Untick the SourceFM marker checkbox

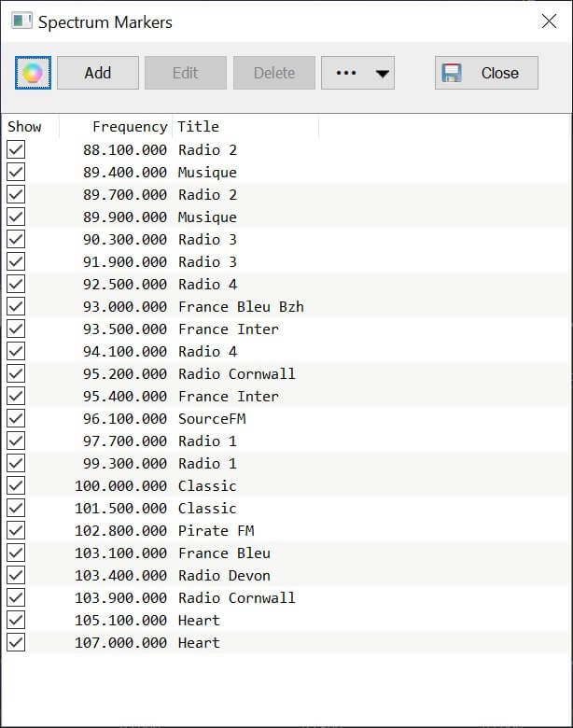[16, 418]
